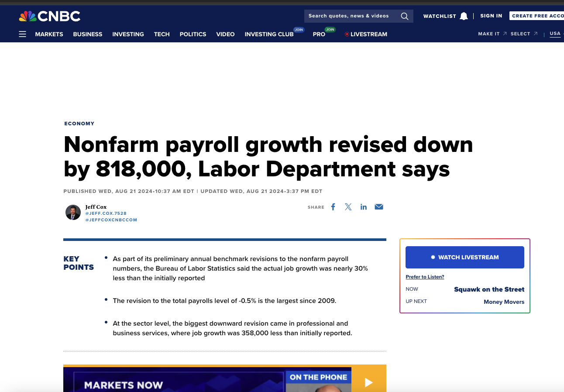Image resolution: width=564 pixels, height=392 pixels.
Task: Click the 'largest since 2009' key point
Action: 224,301
